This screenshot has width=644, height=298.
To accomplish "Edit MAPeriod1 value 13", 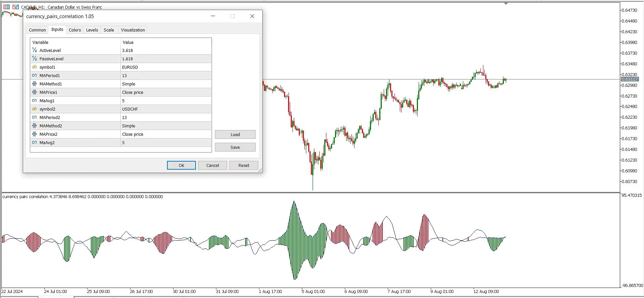I will [x=166, y=75].
